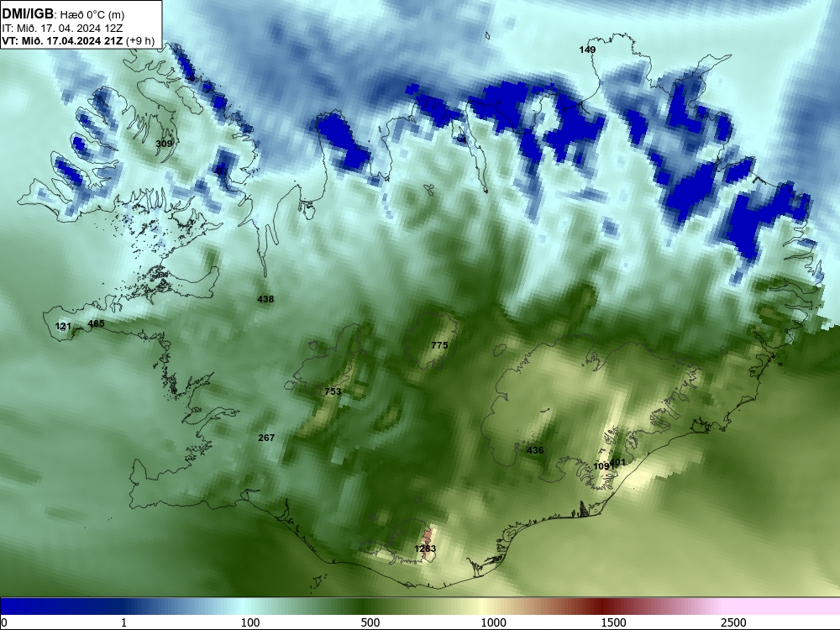
Task: Select the map value 753
Action: pyautogui.click(x=333, y=391)
